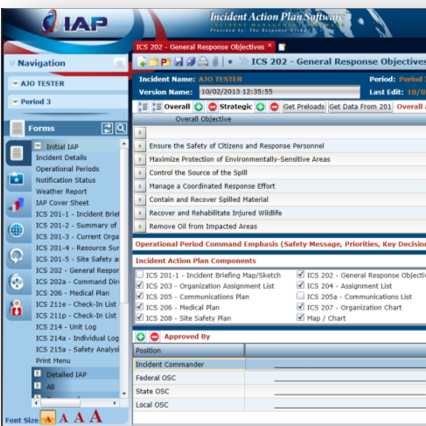Click the green add Overall objective button
426x426 pixels.
click(198, 107)
